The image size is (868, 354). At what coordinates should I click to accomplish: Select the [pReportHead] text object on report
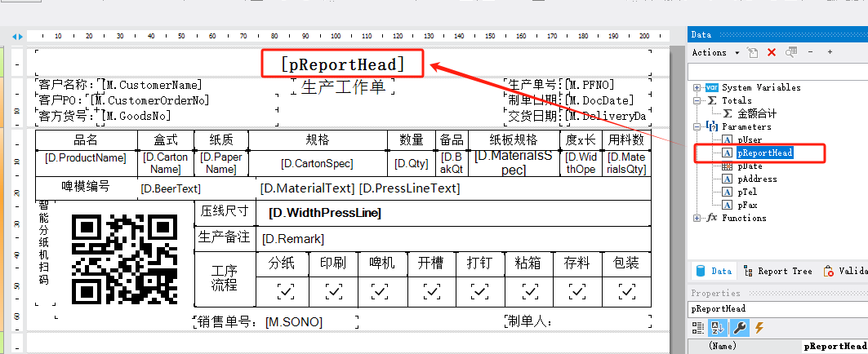tap(343, 64)
